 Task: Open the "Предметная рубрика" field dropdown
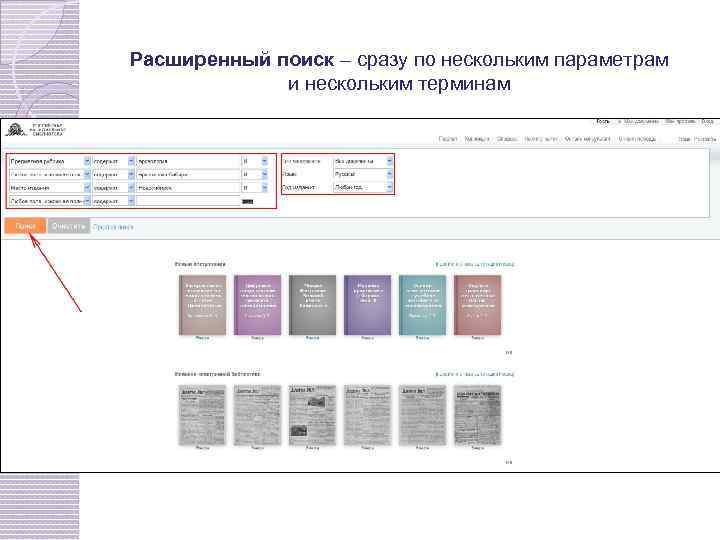coord(50,162)
